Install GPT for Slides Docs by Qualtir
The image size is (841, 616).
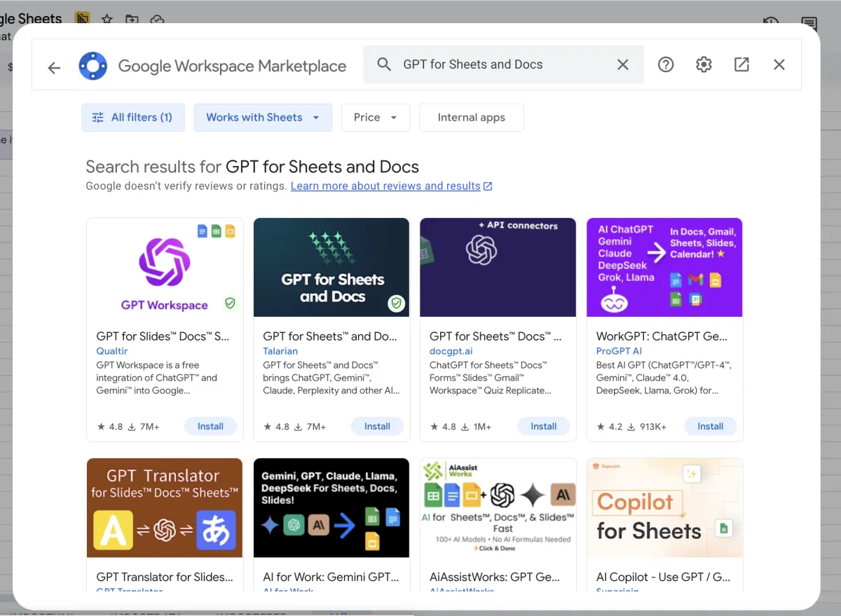coord(210,426)
